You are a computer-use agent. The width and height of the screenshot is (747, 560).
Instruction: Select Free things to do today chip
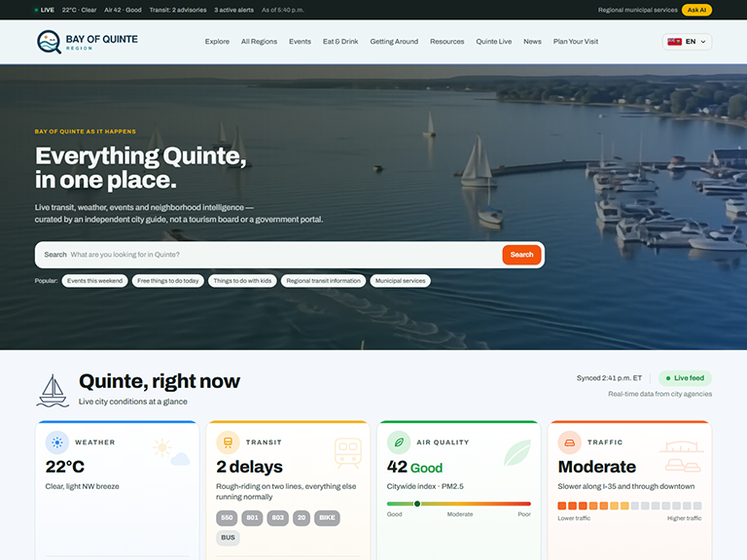coord(168,281)
